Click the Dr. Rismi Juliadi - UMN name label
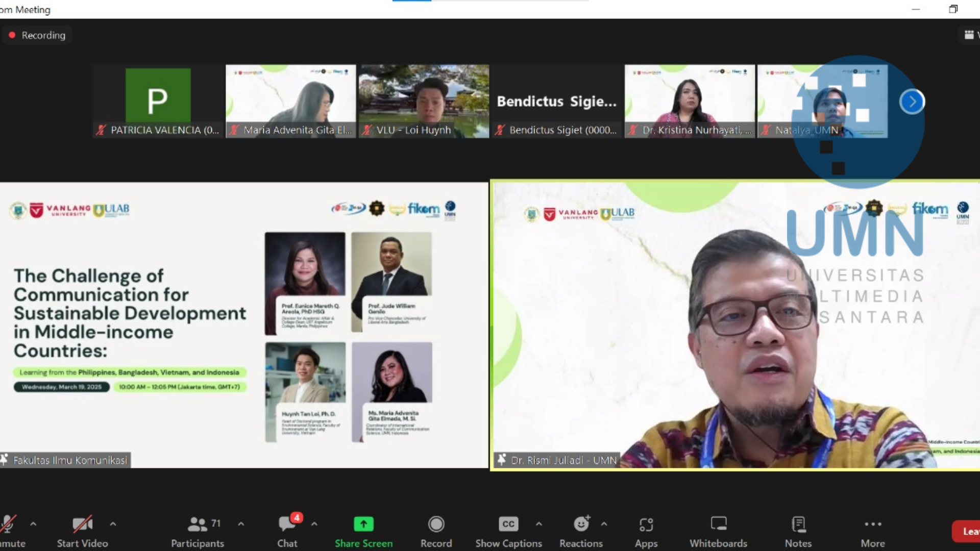980x551 pixels. [557, 460]
